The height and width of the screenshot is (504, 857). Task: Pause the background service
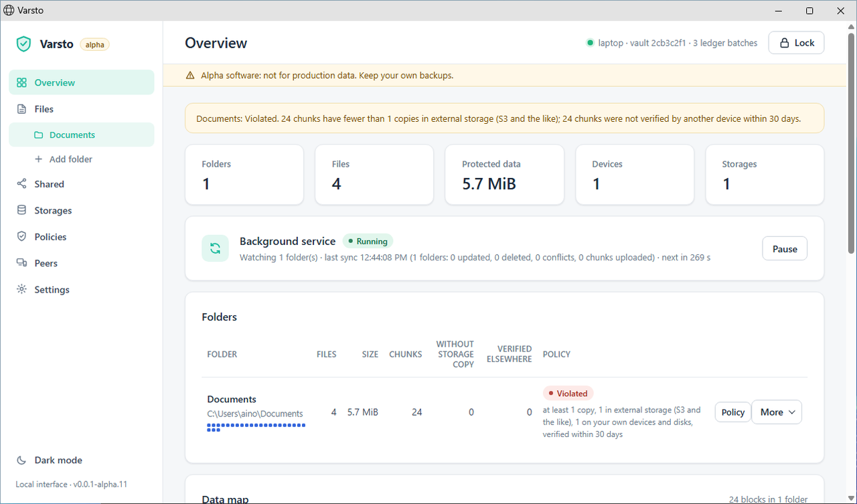click(785, 248)
